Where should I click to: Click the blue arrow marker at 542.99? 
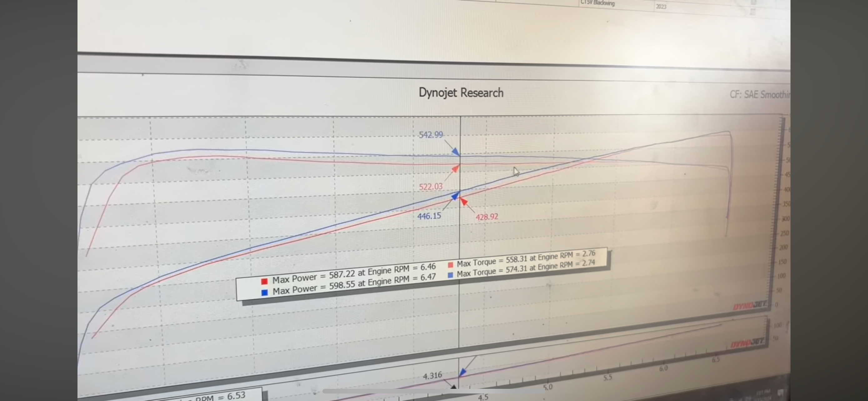(x=456, y=151)
